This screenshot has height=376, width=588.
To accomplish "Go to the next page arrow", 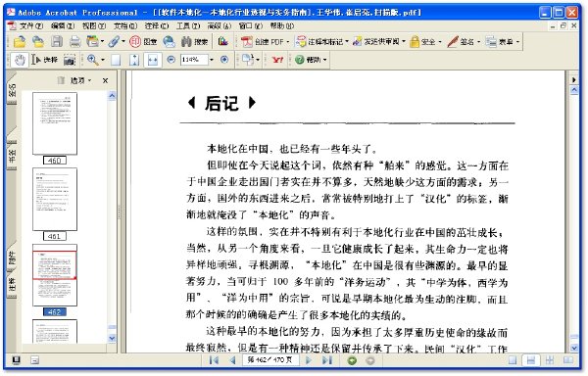I will tap(309, 360).
